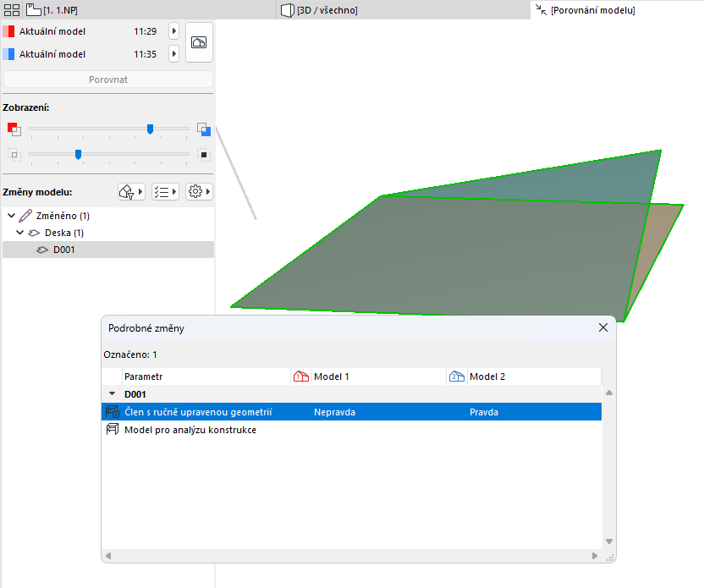The height and width of the screenshot is (588, 704).
Task: Click the Nepravda value cell
Action: (334, 412)
